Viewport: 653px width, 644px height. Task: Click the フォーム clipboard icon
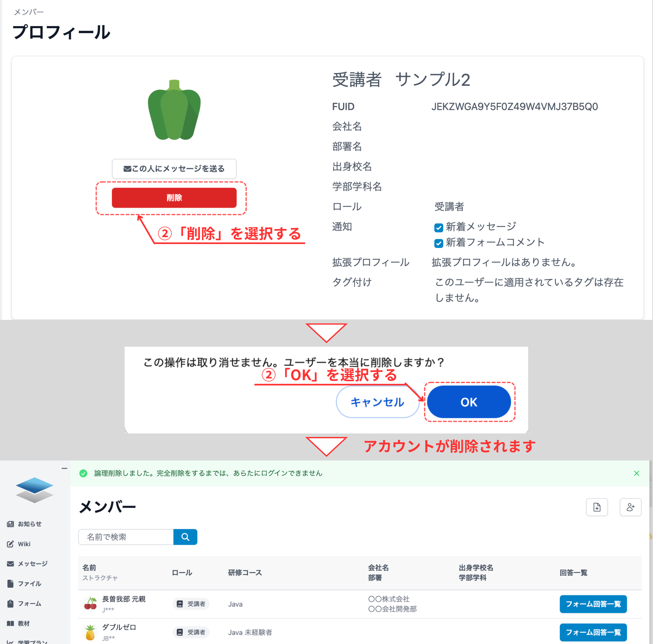[x=10, y=603]
